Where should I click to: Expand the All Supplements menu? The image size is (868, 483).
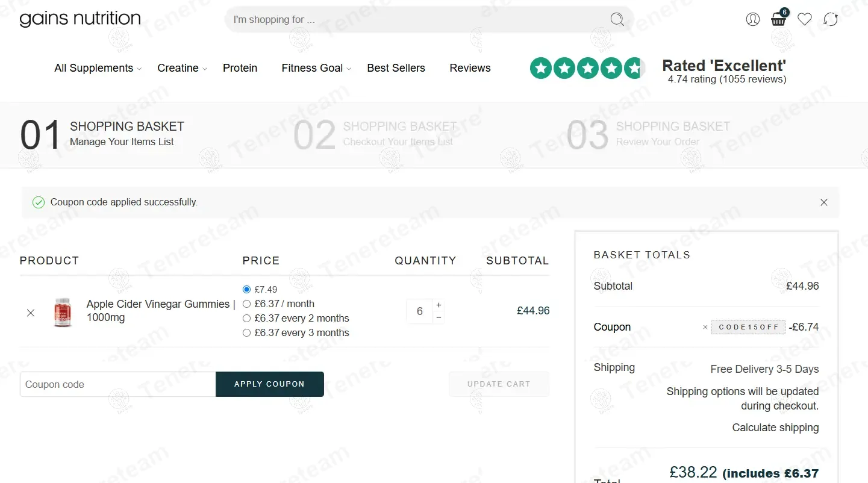tap(98, 68)
